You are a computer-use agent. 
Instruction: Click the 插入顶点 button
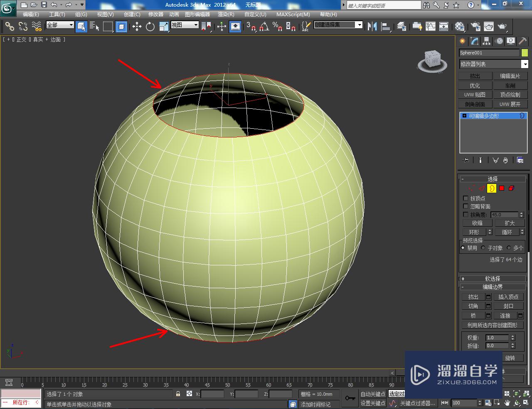(508, 297)
